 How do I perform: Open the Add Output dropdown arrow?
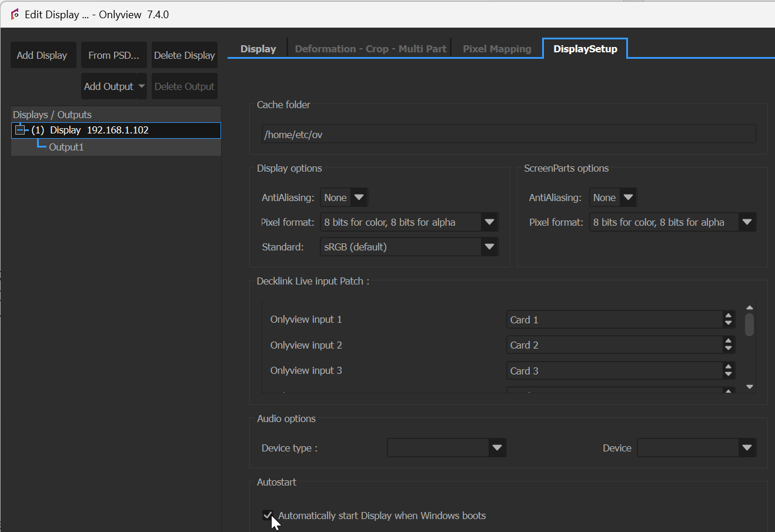[x=142, y=86]
